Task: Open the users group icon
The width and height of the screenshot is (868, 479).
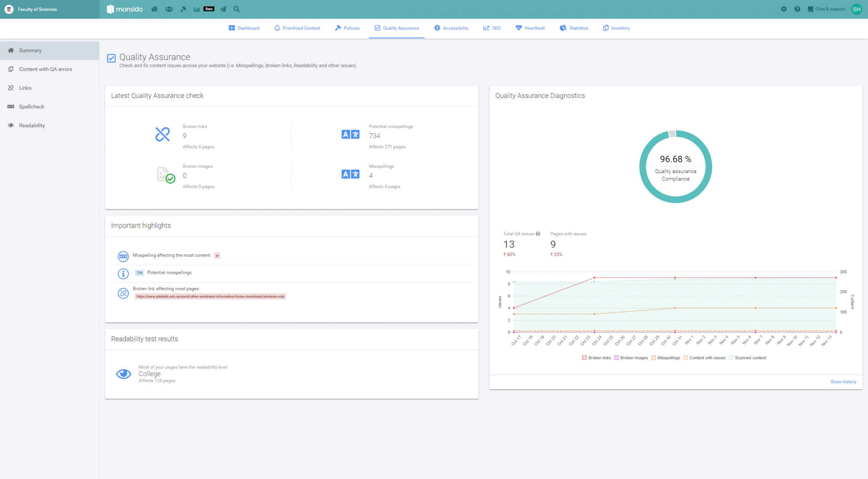Action: pos(169,9)
